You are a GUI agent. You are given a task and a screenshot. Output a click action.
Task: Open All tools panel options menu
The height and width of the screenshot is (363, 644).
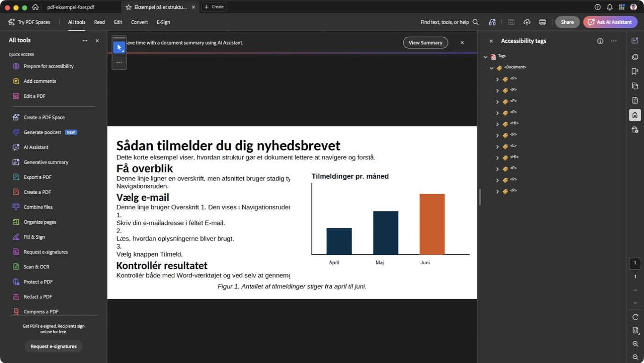(x=85, y=41)
